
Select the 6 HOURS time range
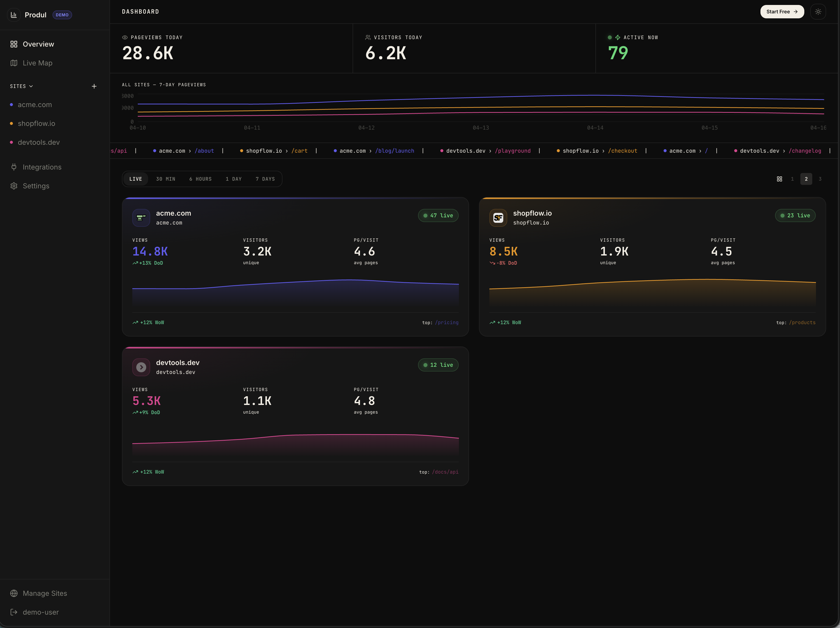(x=200, y=179)
